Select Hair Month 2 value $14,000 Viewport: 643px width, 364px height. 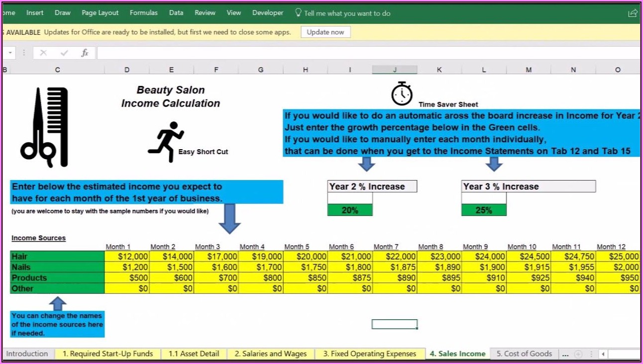pos(172,257)
